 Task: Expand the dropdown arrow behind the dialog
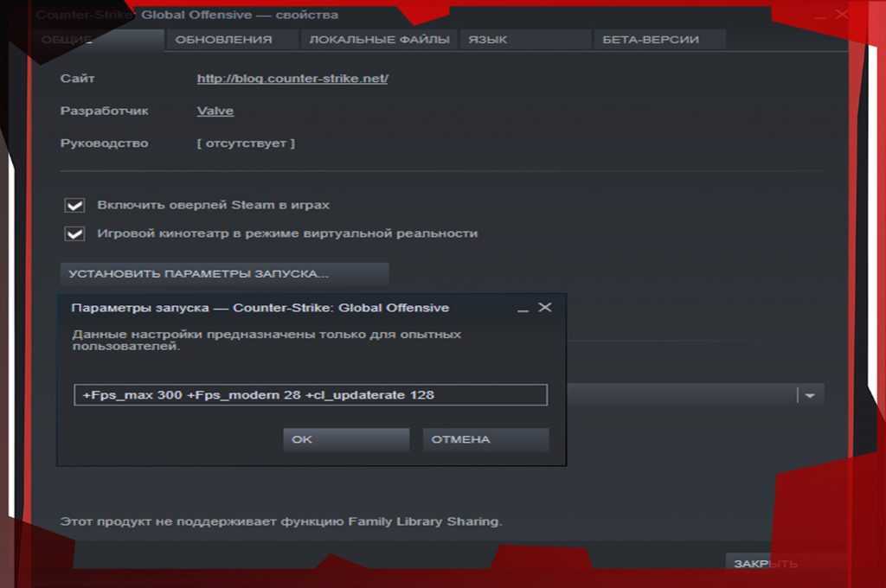[810, 395]
